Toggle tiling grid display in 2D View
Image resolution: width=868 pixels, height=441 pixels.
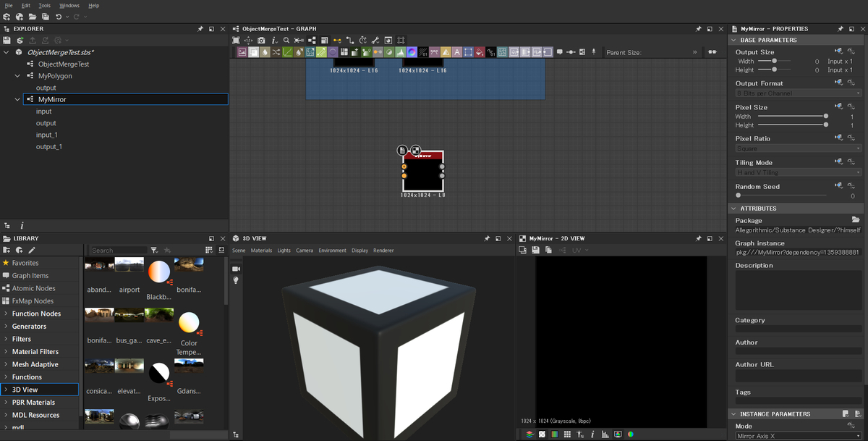click(567, 434)
